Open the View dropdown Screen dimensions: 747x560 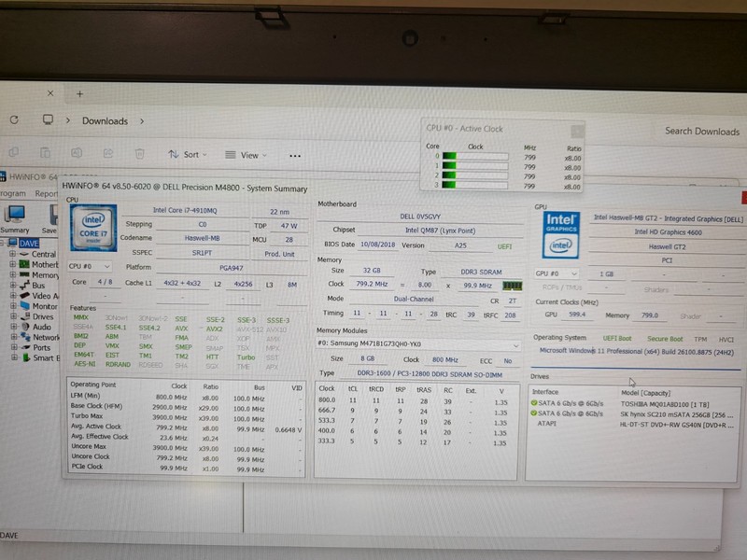click(x=246, y=155)
